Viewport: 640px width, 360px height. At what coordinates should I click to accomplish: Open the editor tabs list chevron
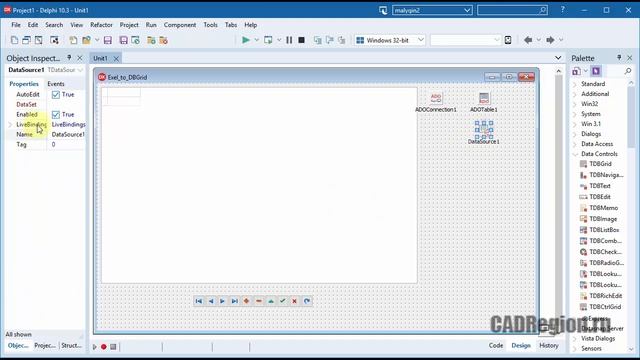[558, 58]
